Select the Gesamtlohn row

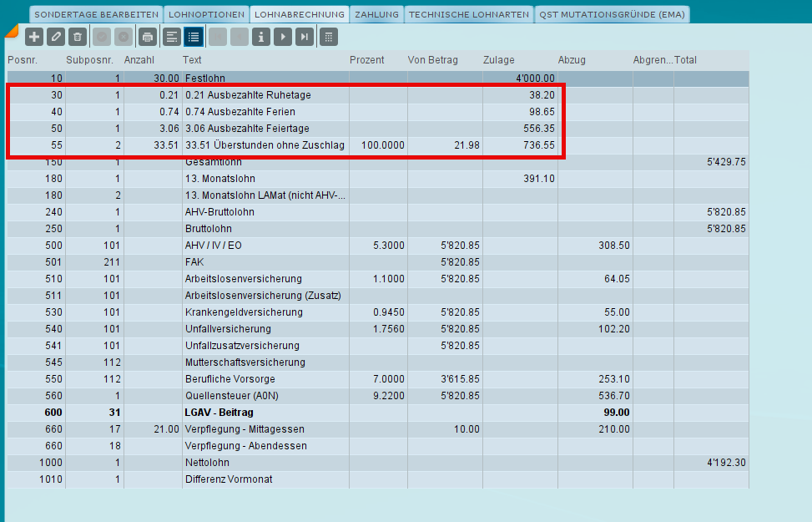(377, 162)
